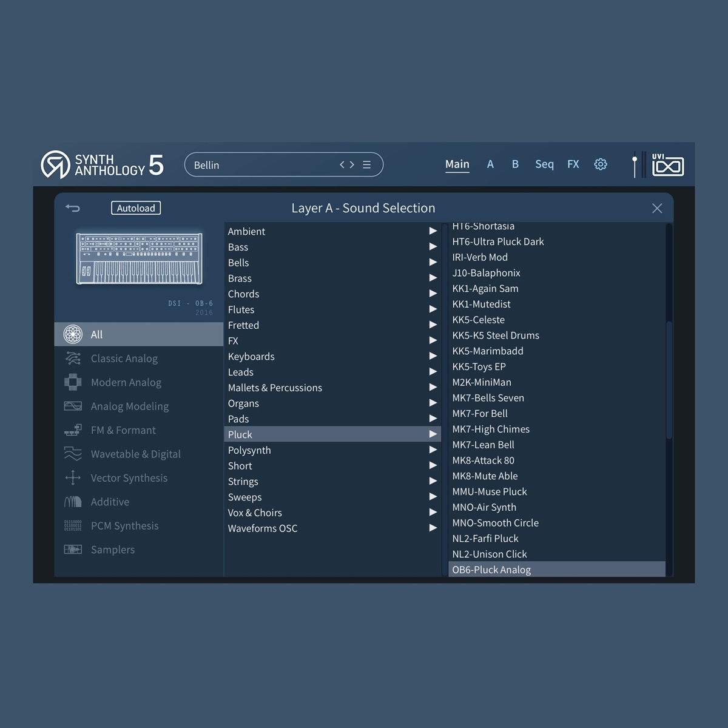This screenshot has height=728, width=728.
Task: Click the OB-6 synth thumbnail
Action: [x=139, y=259]
